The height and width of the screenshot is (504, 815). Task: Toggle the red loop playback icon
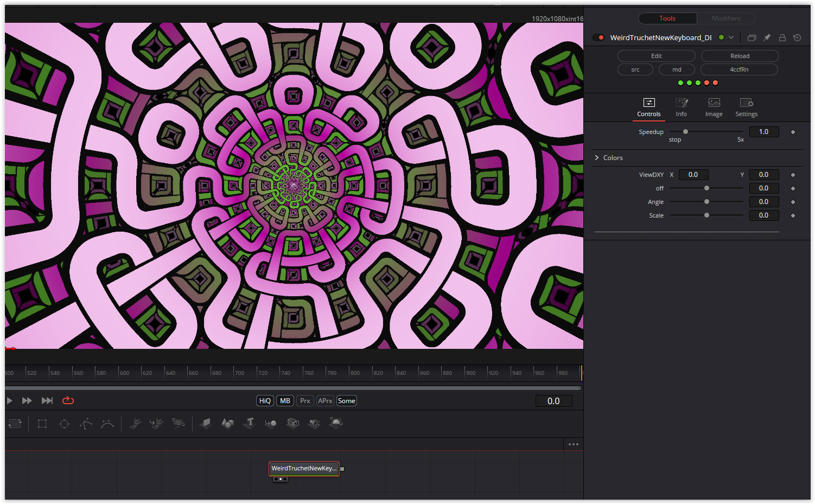tap(68, 401)
